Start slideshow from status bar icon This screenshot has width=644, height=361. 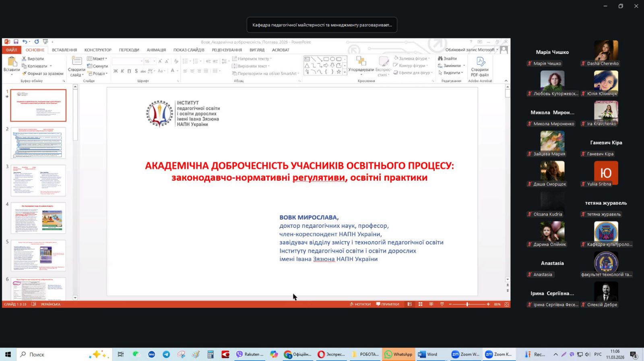pos(442,304)
